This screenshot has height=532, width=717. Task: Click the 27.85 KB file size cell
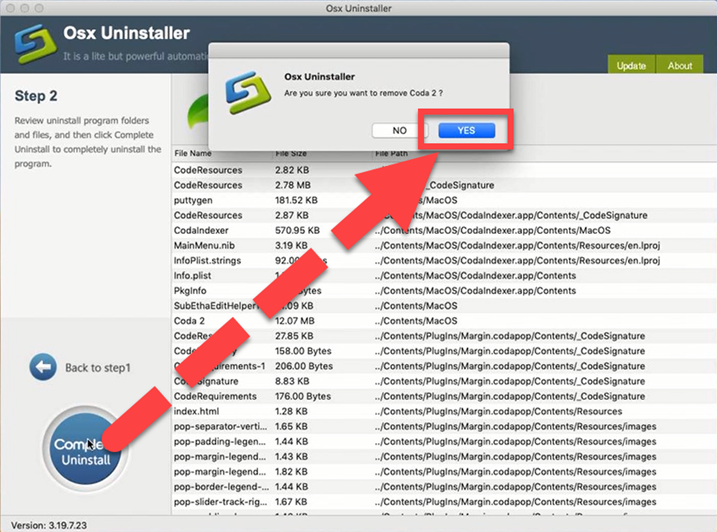tap(294, 336)
